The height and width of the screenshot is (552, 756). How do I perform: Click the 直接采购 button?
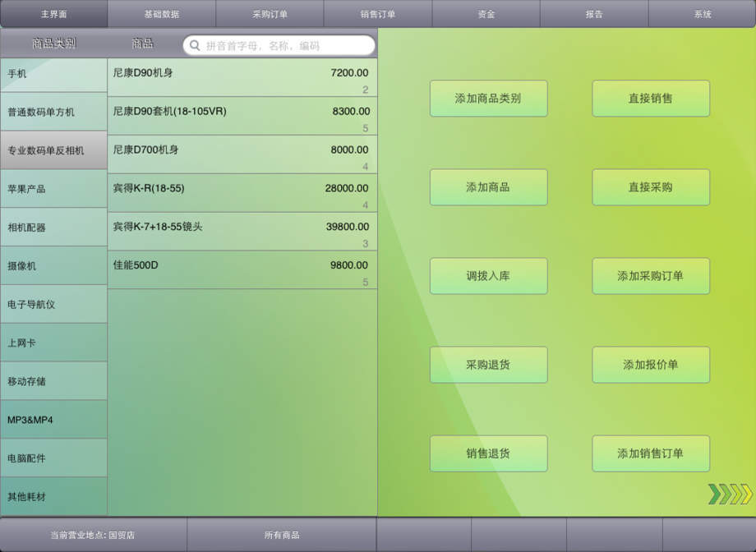651,187
